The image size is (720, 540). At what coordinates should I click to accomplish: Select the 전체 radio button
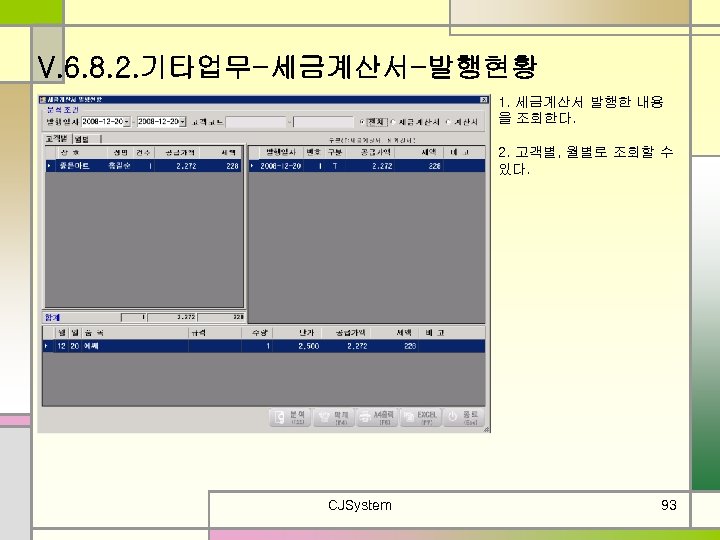point(362,122)
